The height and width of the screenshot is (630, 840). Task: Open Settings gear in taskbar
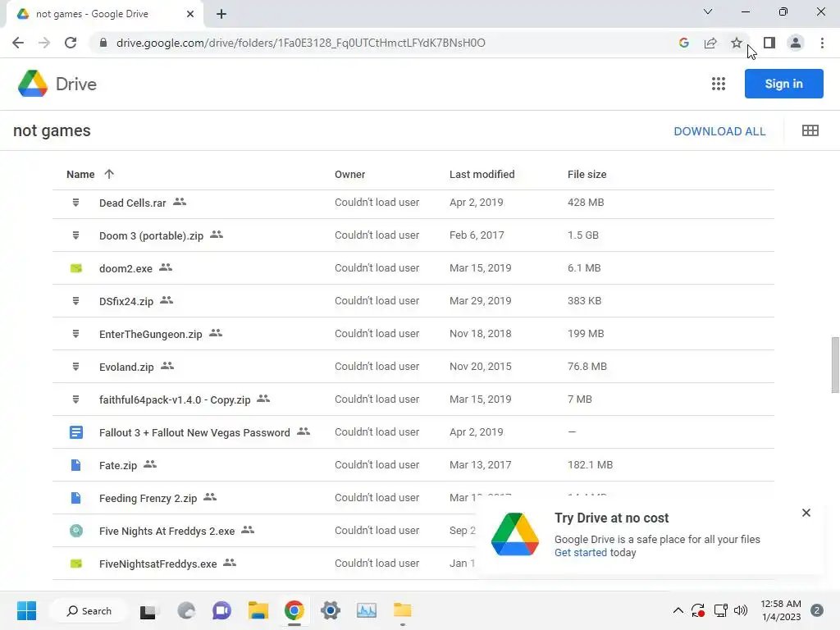(x=331, y=610)
